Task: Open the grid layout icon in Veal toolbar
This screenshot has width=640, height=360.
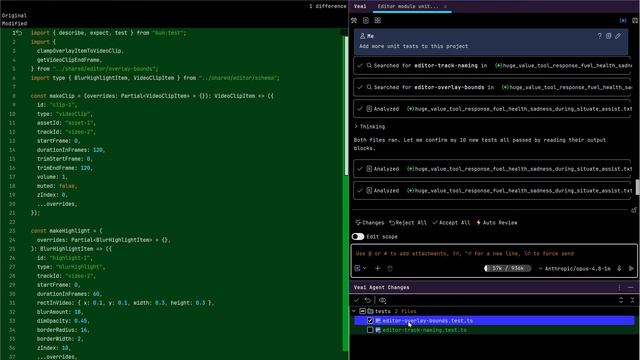Action: [378, 20]
